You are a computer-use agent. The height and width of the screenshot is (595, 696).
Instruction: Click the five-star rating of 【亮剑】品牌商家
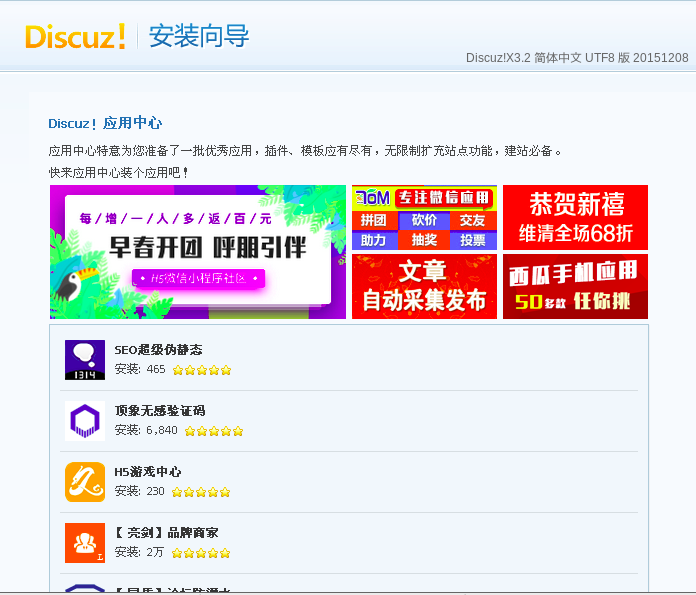click(x=201, y=553)
